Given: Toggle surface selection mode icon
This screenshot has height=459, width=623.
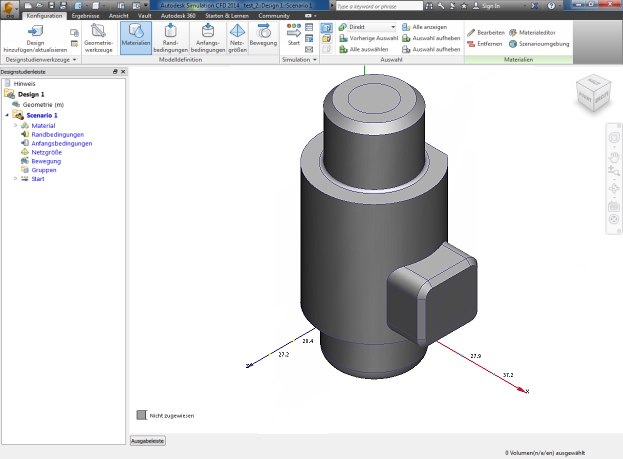Looking at the screenshot, I should [x=327, y=39].
